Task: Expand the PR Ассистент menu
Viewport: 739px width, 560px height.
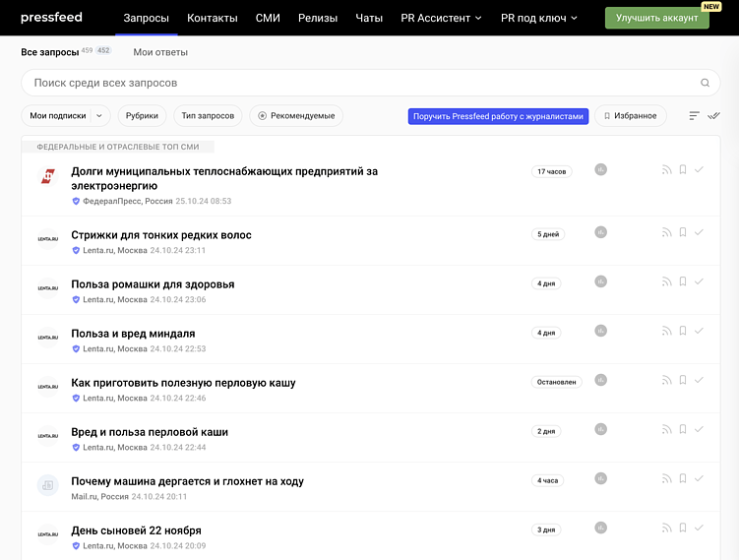Action: click(441, 18)
